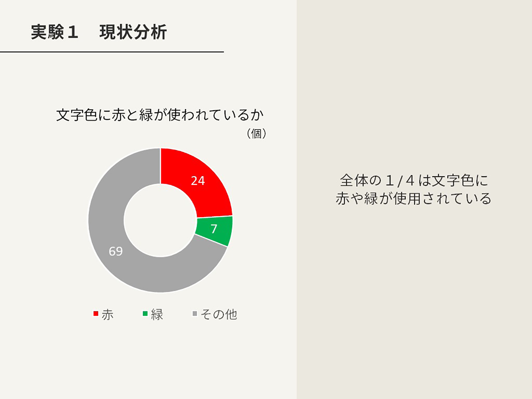Screen dimensions: 532x399
Task: Click the text line 全体の１/４は文字色に
Action: tap(414, 180)
